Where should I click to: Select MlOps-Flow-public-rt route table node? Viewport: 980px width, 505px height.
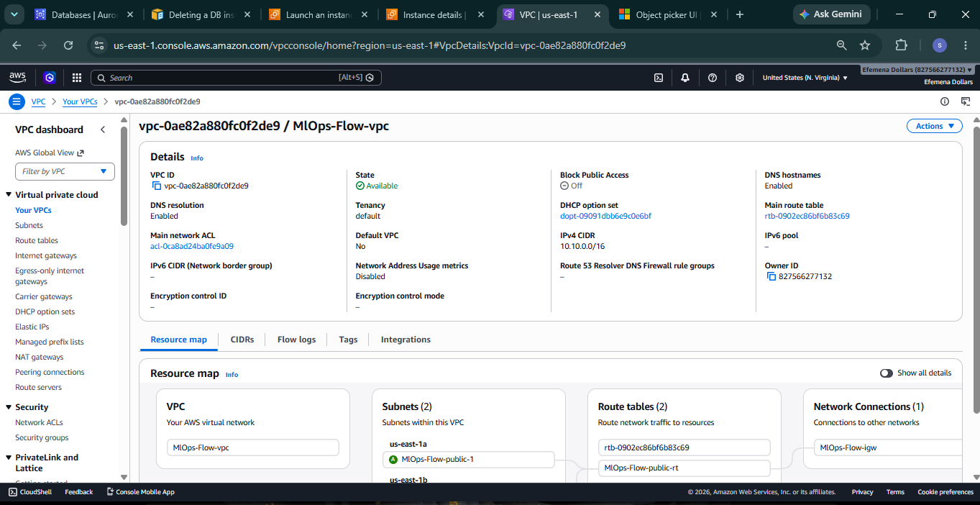tap(684, 468)
